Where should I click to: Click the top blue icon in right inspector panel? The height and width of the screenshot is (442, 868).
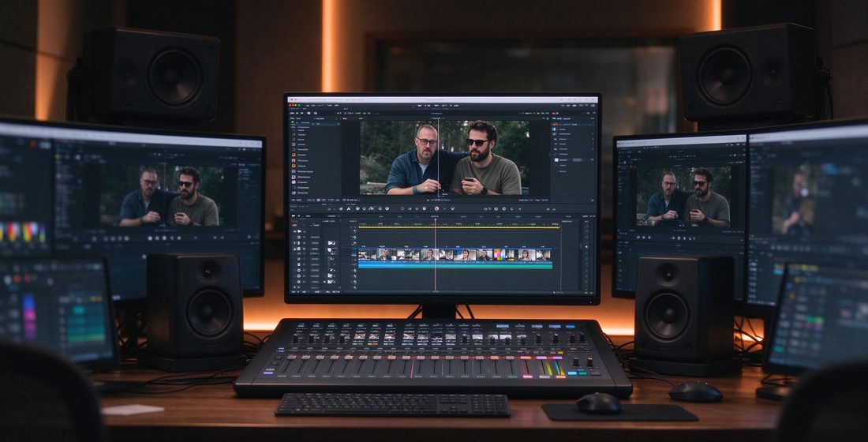pos(554,129)
